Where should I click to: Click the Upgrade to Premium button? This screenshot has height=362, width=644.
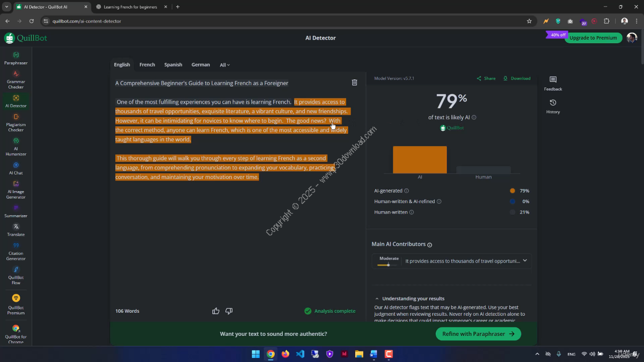click(593, 38)
